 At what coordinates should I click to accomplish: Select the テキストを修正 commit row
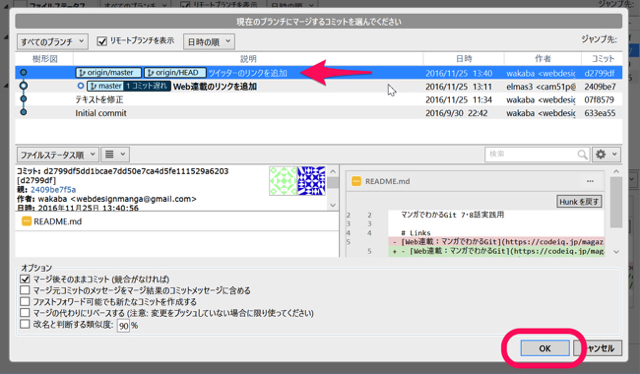coord(319,99)
